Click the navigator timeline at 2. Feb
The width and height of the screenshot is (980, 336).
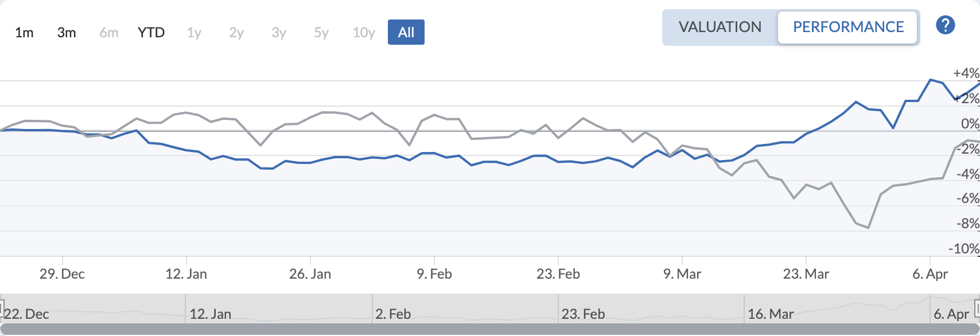pos(393,314)
